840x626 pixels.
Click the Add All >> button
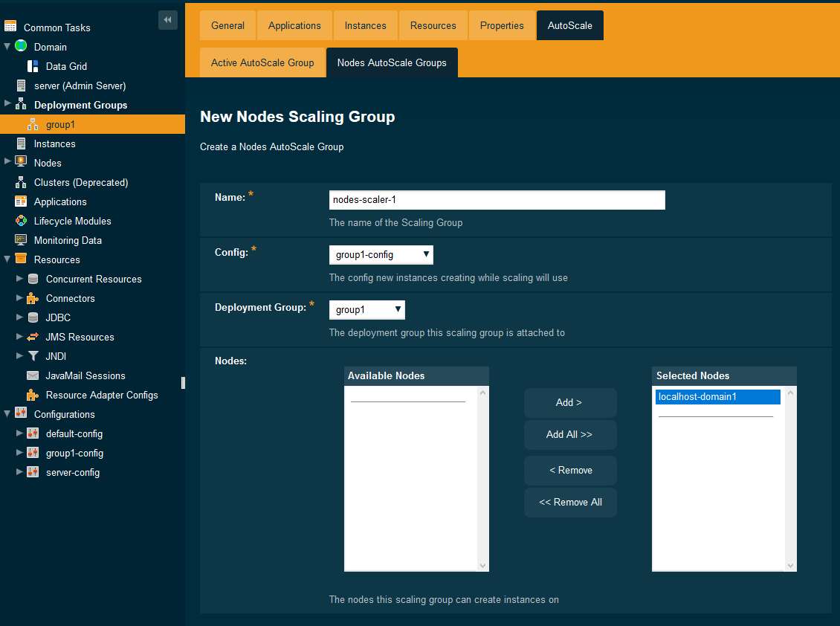[x=570, y=435]
